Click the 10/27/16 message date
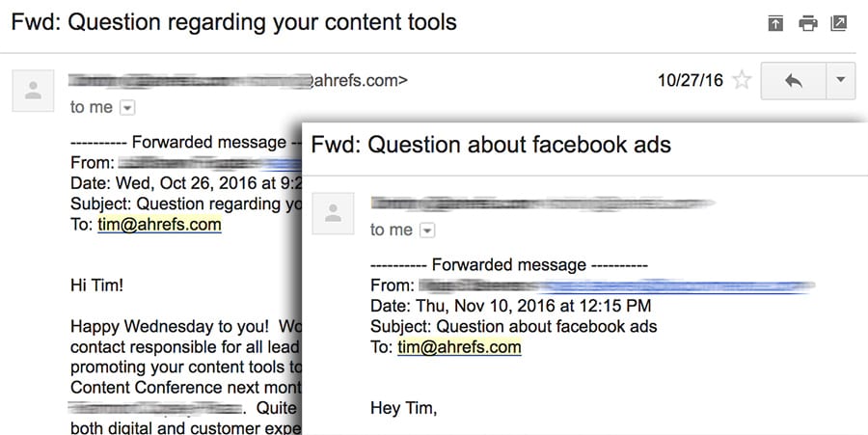The image size is (868, 435). click(x=690, y=81)
